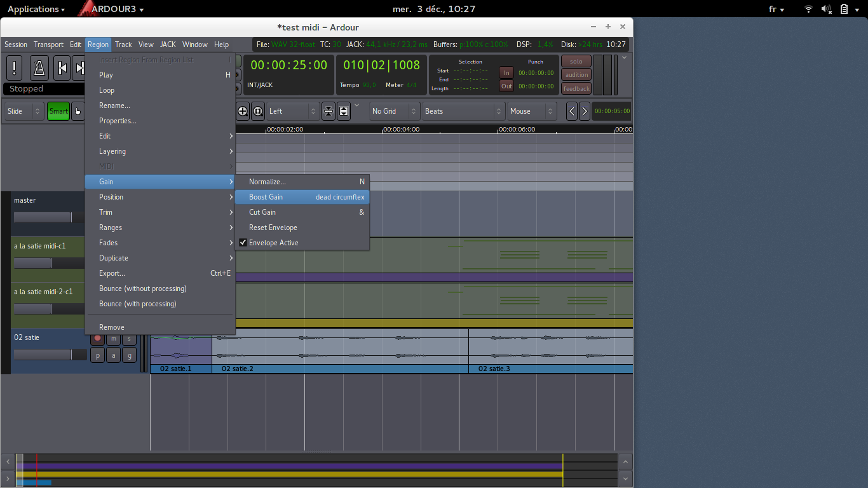
Task: Toggle the metronome click icon
Action: tap(39, 67)
